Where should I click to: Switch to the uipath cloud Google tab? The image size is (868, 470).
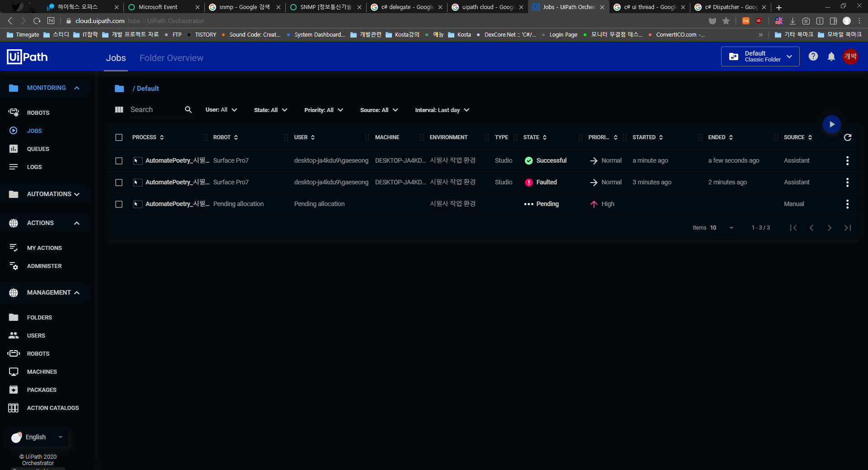(x=487, y=7)
